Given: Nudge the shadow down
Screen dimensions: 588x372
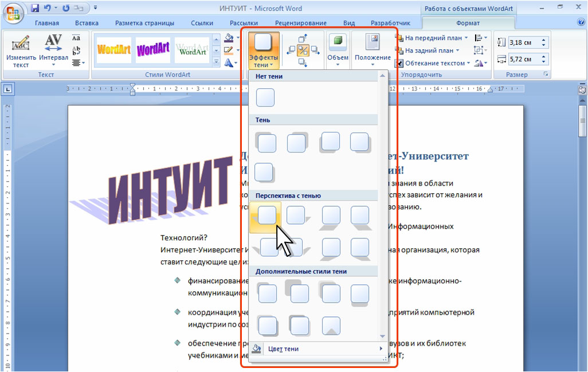Looking at the screenshot, I should [303, 62].
